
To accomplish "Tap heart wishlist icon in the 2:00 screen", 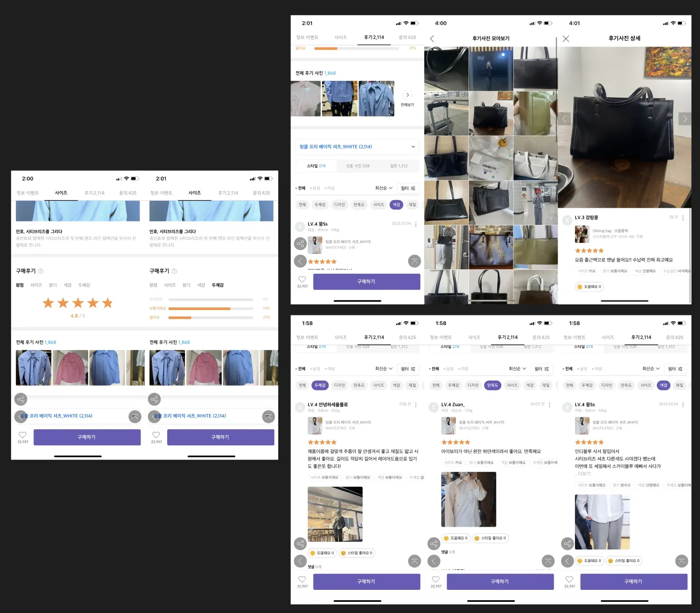I will (23, 435).
